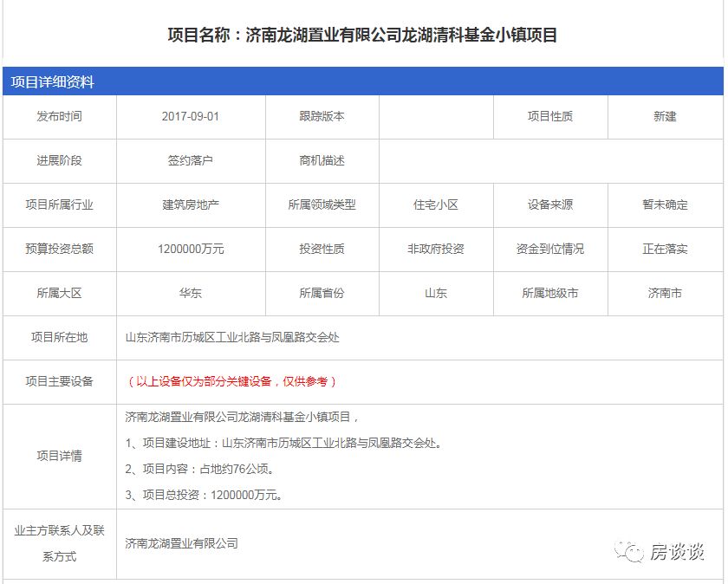Screen dimensions: 728x584
Task: Select the 暂未确定 equipment source value
Action: pyautogui.click(x=665, y=204)
